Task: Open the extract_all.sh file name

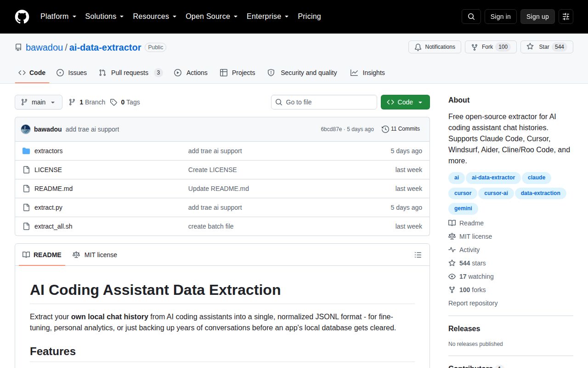Action: (53, 226)
